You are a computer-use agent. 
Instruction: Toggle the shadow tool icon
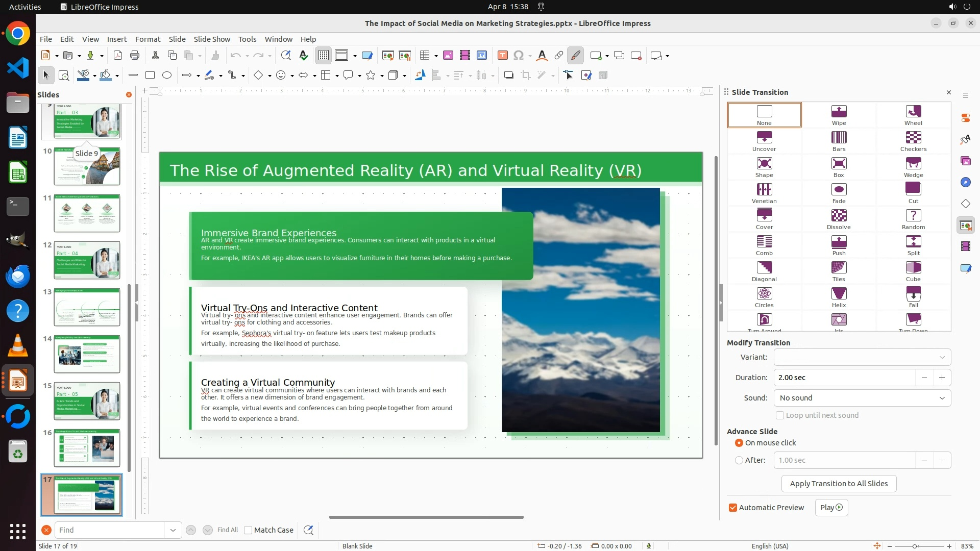tap(508, 76)
